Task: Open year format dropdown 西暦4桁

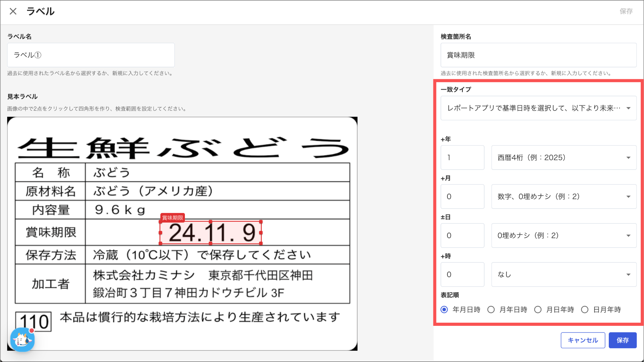Action: pyautogui.click(x=564, y=158)
